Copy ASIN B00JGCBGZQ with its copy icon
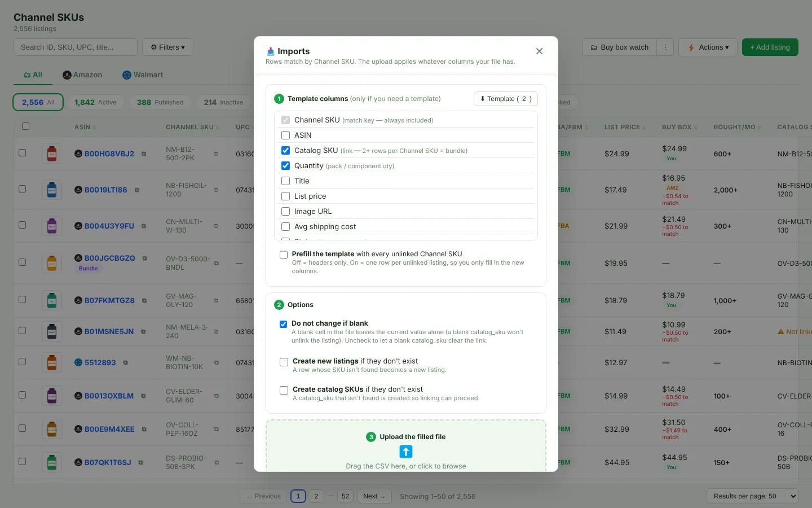The width and height of the screenshot is (812, 508). (x=145, y=259)
